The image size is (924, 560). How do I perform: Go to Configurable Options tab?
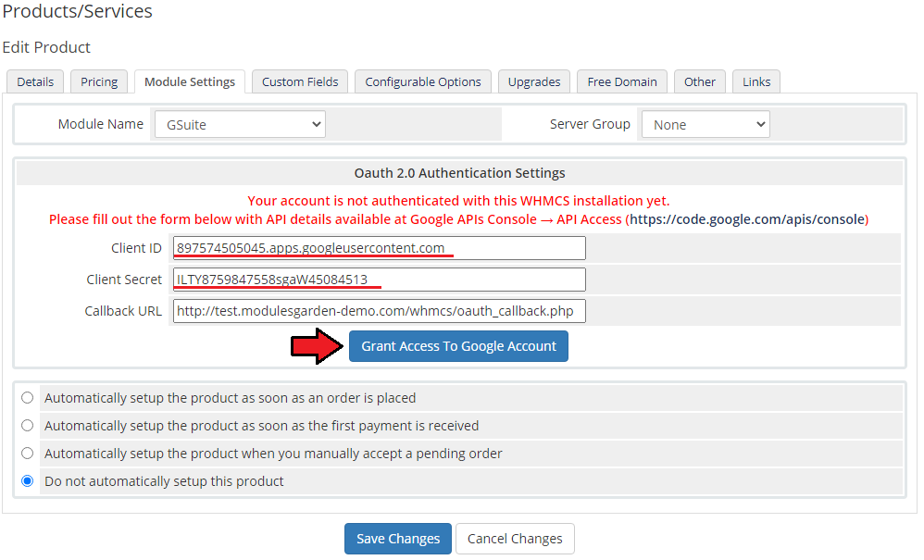(x=423, y=81)
